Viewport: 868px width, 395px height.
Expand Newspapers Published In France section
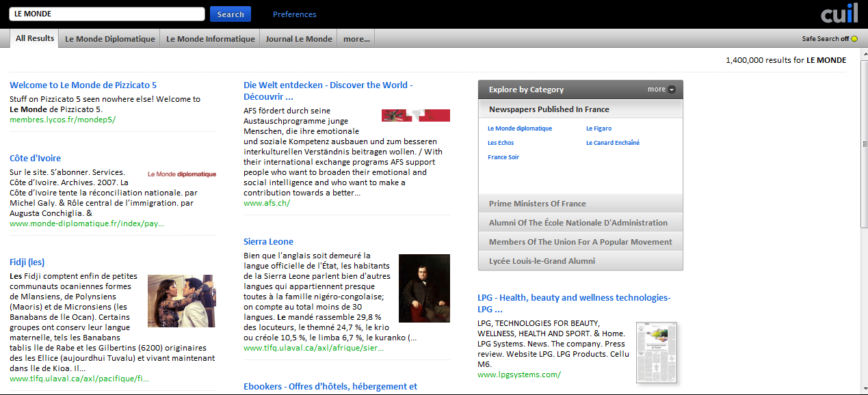click(580, 109)
